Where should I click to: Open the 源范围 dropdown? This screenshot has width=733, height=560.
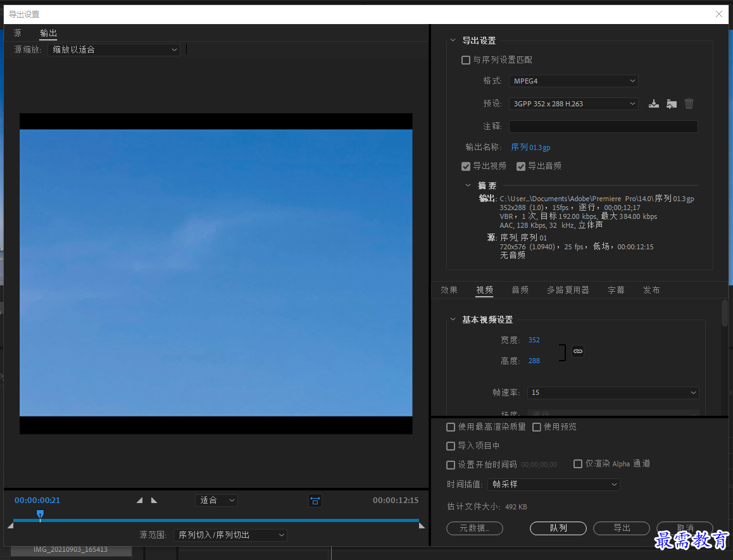[230, 535]
